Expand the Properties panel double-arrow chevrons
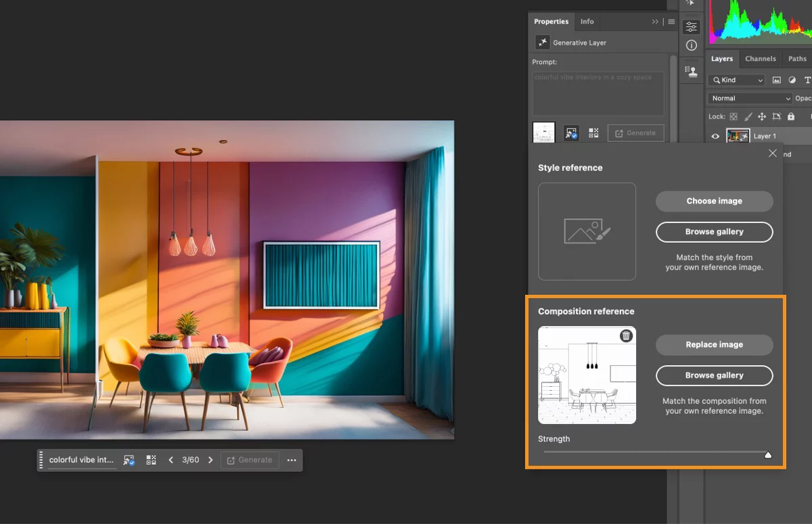The width and height of the screenshot is (812, 524). 655,22
